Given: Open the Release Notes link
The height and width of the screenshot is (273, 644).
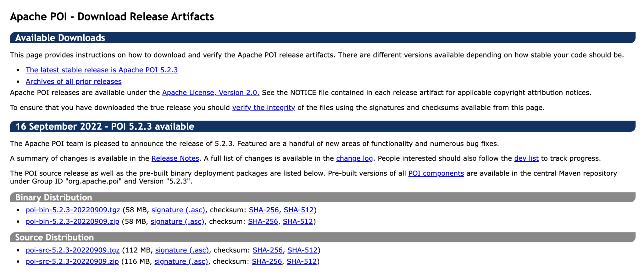Looking at the screenshot, I should coord(175,158).
